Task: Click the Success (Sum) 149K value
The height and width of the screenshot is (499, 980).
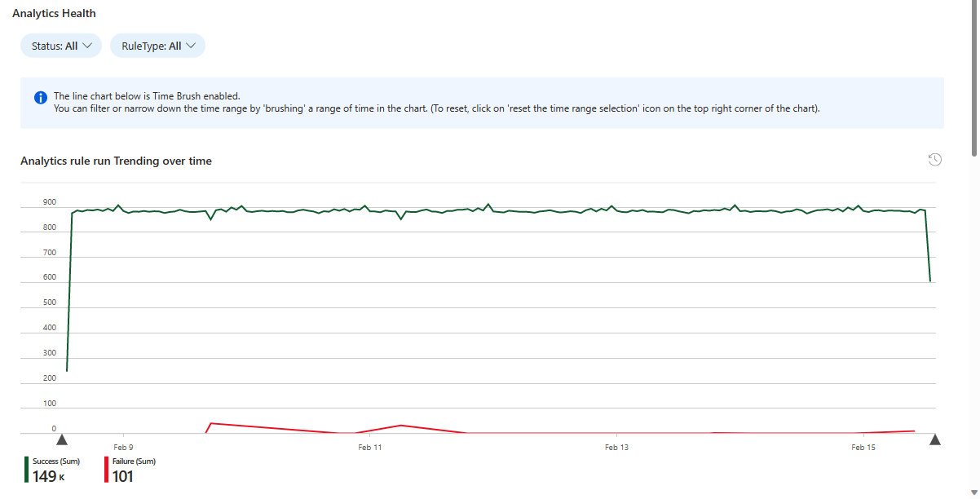Action: click(x=48, y=475)
